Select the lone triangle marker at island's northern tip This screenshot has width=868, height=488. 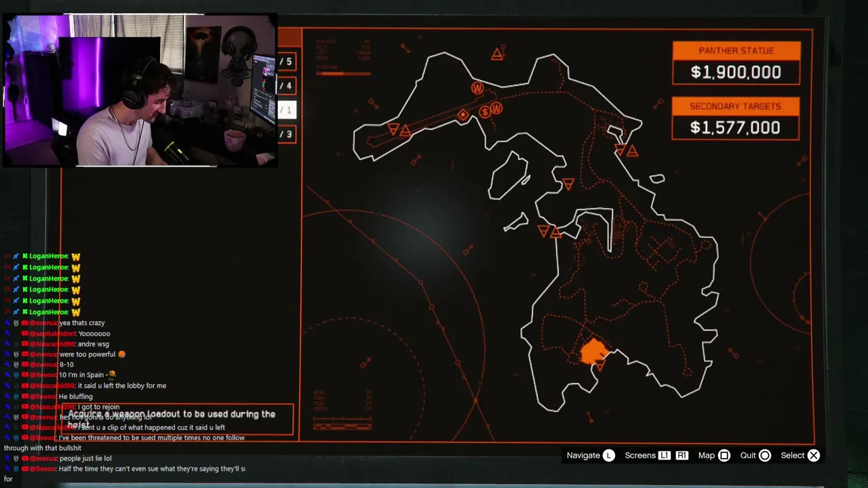497,54
